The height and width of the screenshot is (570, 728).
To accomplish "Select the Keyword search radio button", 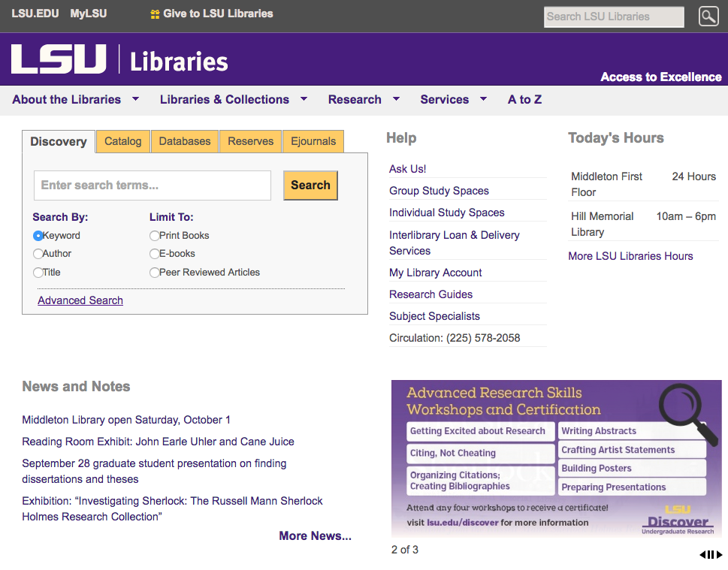I will [38, 236].
